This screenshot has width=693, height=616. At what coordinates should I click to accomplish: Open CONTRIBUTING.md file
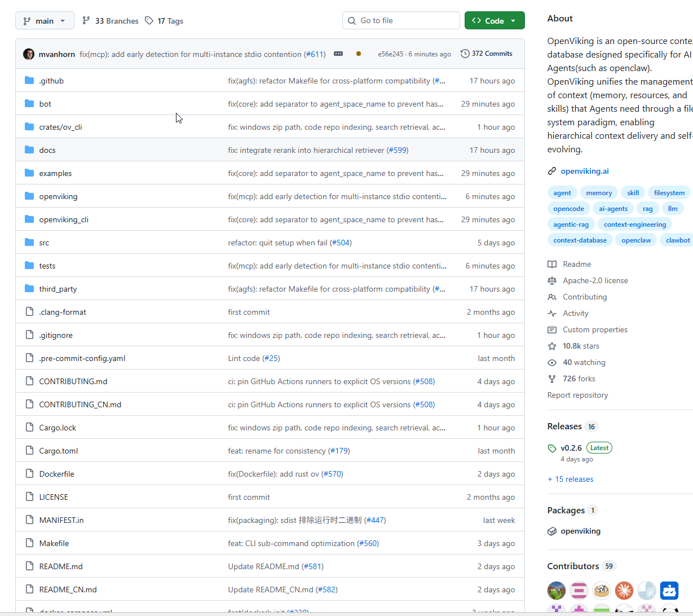[x=73, y=381]
